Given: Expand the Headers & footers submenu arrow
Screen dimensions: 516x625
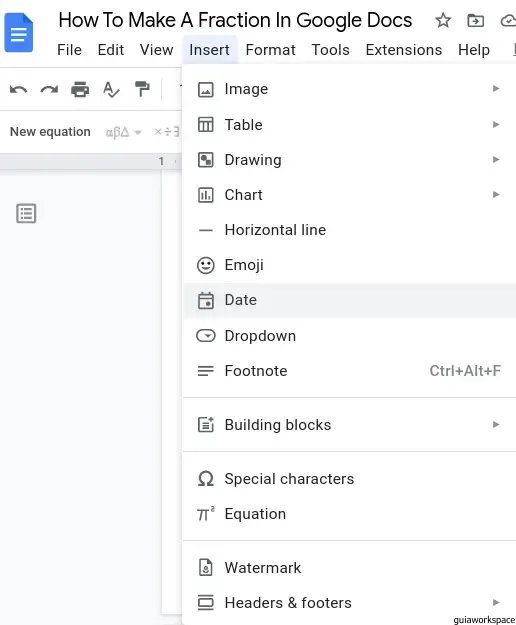Looking at the screenshot, I should (496, 602).
